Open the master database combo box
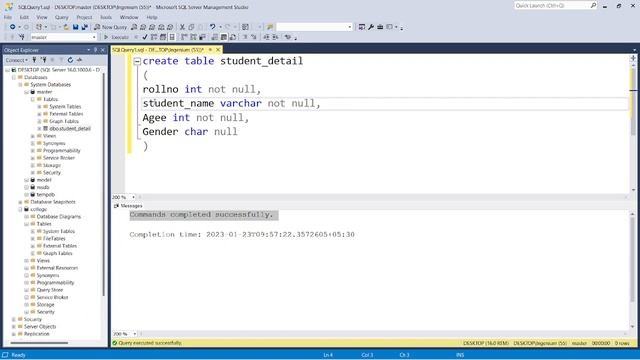 click(x=64, y=37)
